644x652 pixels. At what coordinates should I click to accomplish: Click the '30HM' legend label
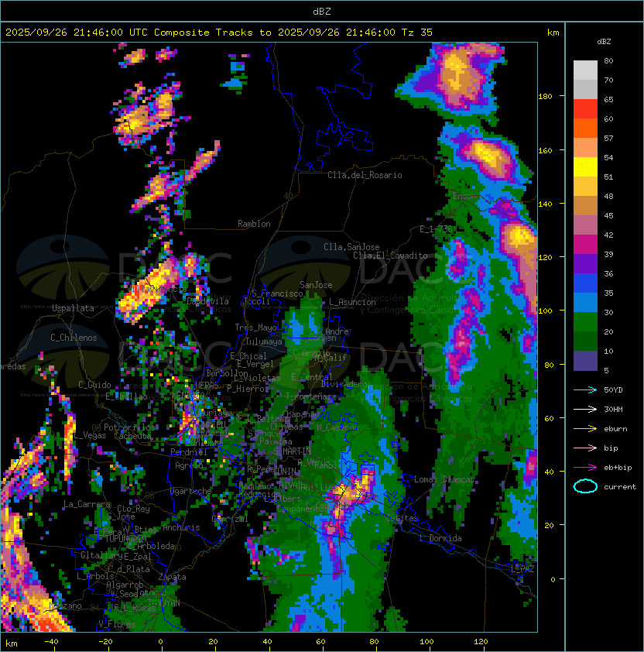pos(613,410)
